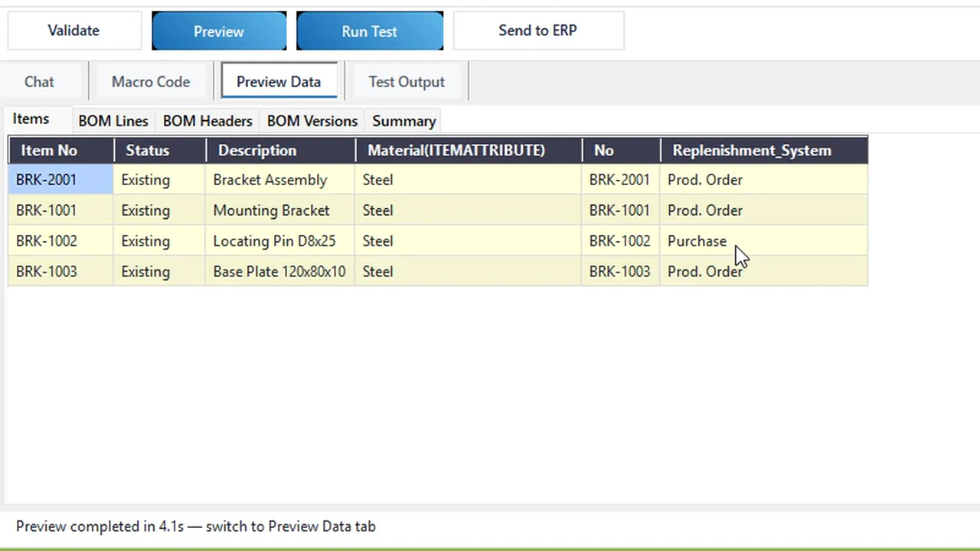
Task: Open the Test Output tab
Action: (407, 82)
